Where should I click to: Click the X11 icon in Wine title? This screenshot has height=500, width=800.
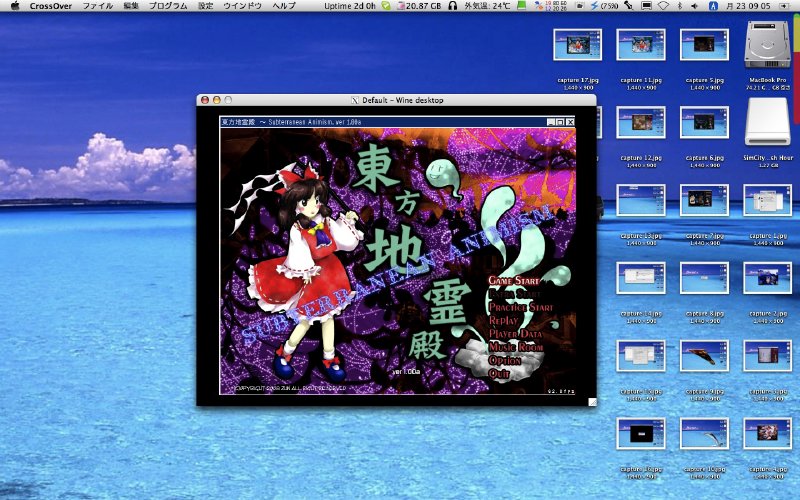tap(355, 100)
